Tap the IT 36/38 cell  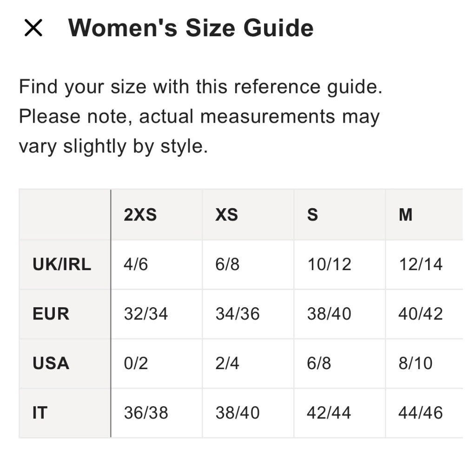pyautogui.click(x=146, y=413)
